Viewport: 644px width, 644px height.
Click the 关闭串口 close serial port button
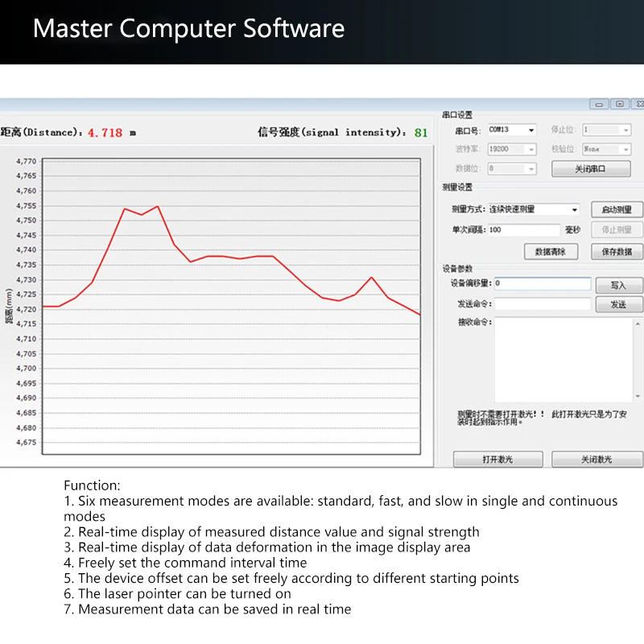pos(591,169)
